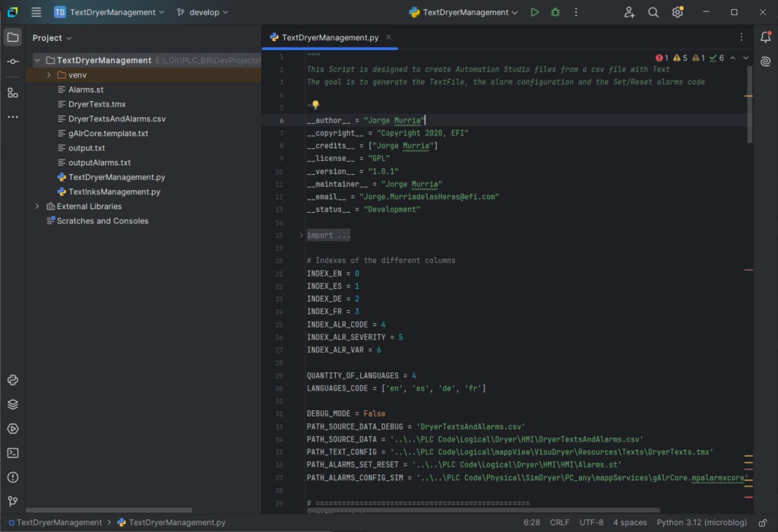Viewport: 778px width, 532px height.
Task: Unfold the collapsed import block
Action: click(x=301, y=235)
